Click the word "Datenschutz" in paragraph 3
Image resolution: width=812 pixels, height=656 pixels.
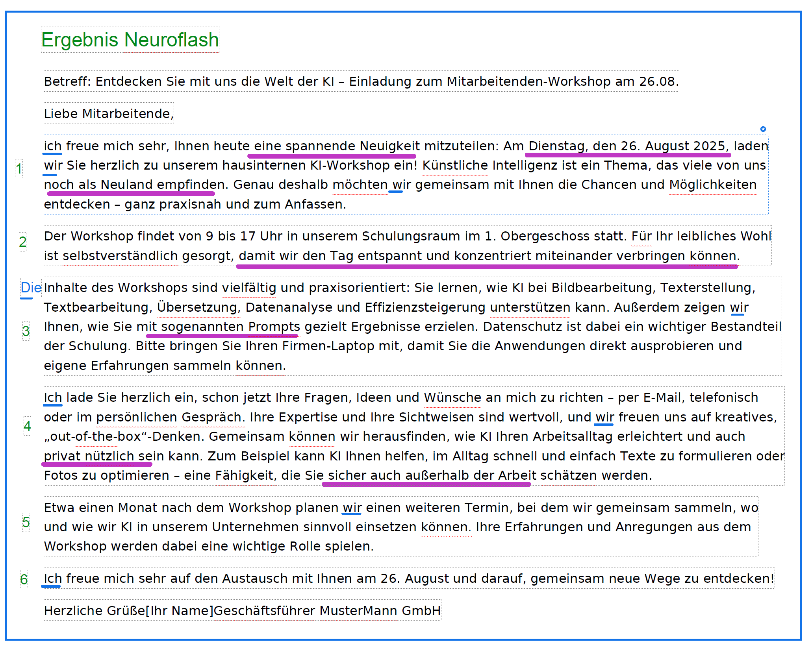tap(522, 327)
